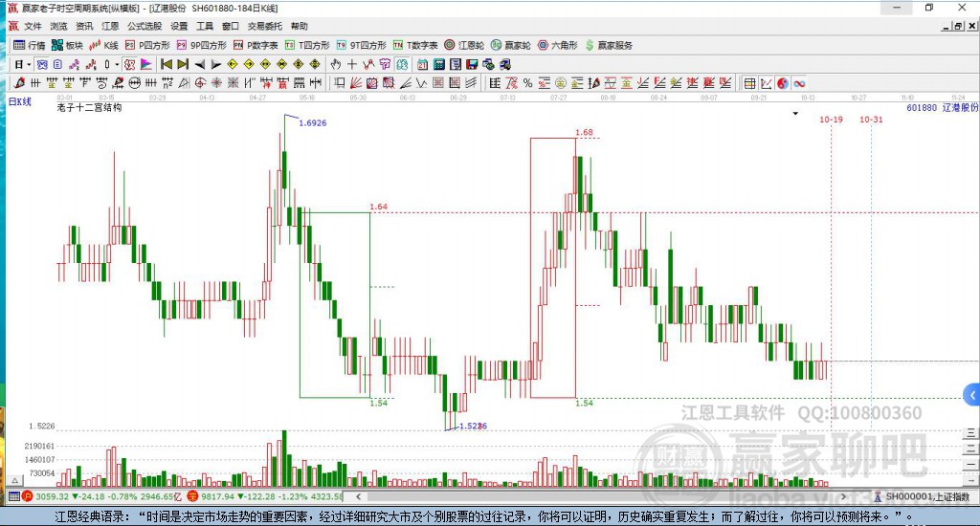Select the red pencil drawing tool
Viewport: 980px width, 526px height.
[19, 83]
